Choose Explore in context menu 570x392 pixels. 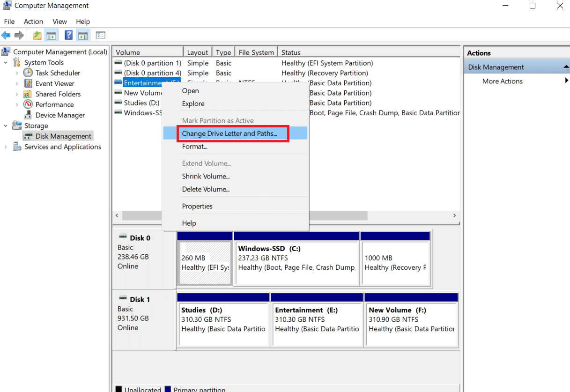tap(235, 104)
